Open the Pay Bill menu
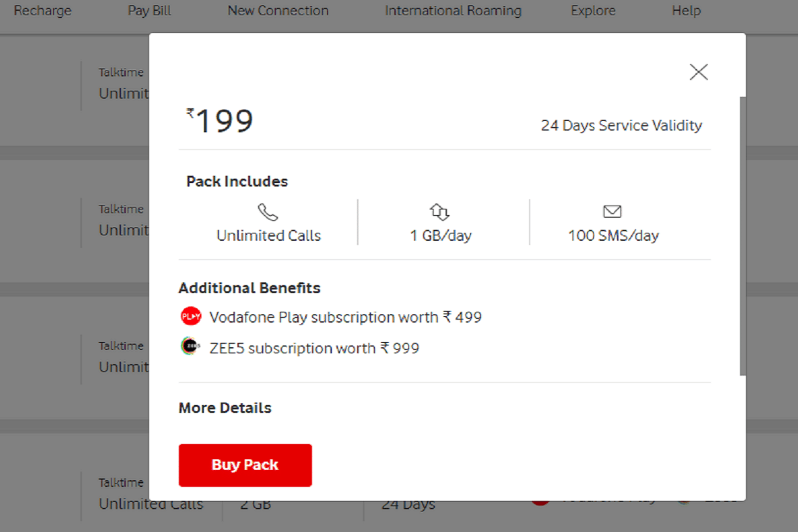The width and height of the screenshot is (798, 532). pyautogui.click(x=149, y=11)
